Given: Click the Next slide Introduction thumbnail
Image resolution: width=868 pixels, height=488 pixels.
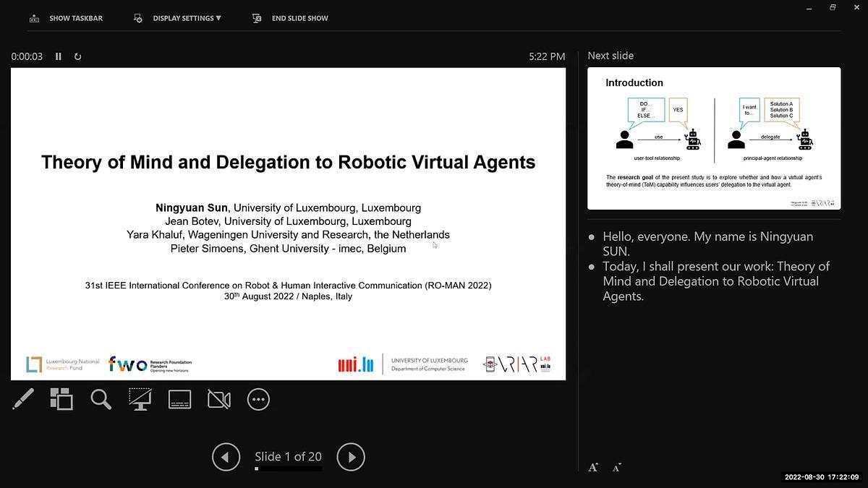Looking at the screenshot, I should click(714, 139).
